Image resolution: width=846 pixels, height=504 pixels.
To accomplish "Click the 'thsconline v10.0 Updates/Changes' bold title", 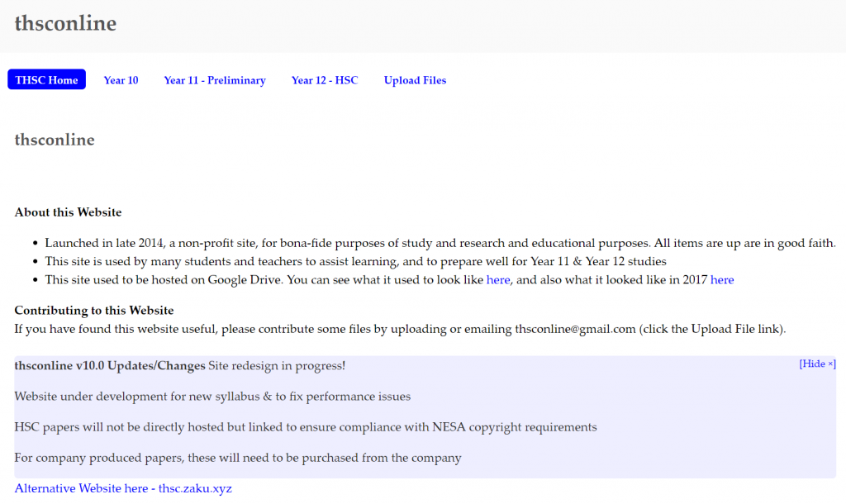I will click(x=110, y=365).
